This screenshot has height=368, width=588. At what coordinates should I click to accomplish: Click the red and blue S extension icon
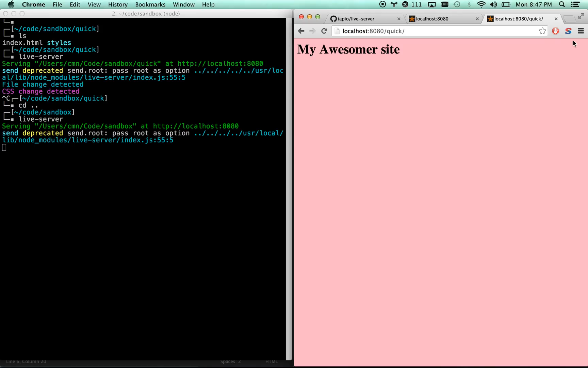pyautogui.click(x=568, y=31)
